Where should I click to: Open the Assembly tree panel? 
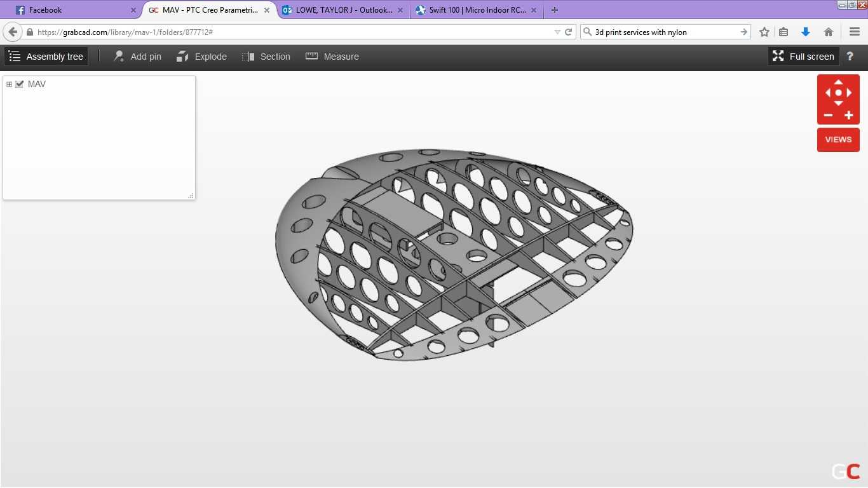[x=46, y=57]
